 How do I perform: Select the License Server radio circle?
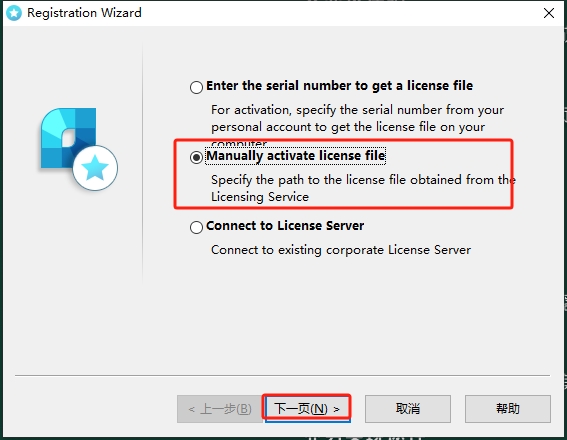196,227
